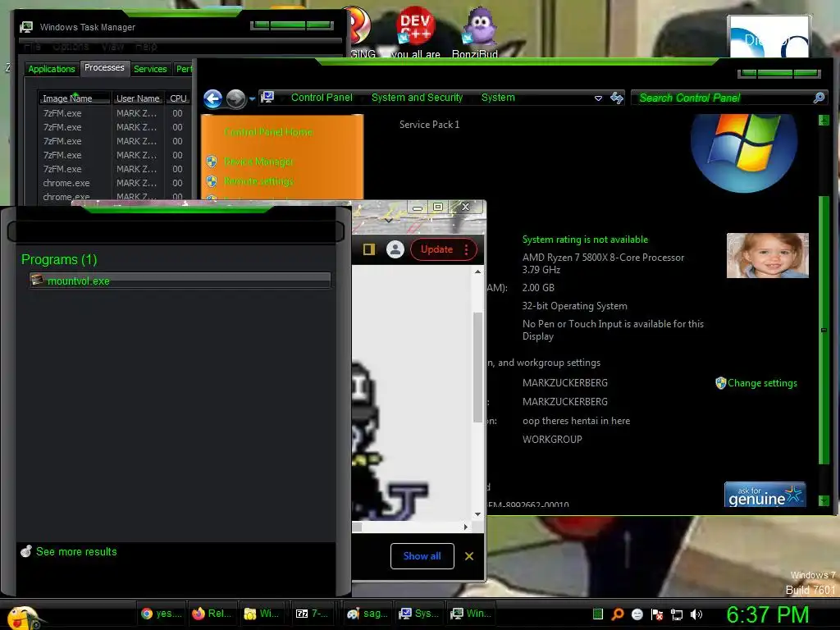
Task: Open mountvol.exe from Programs results
Action: (180, 281)
